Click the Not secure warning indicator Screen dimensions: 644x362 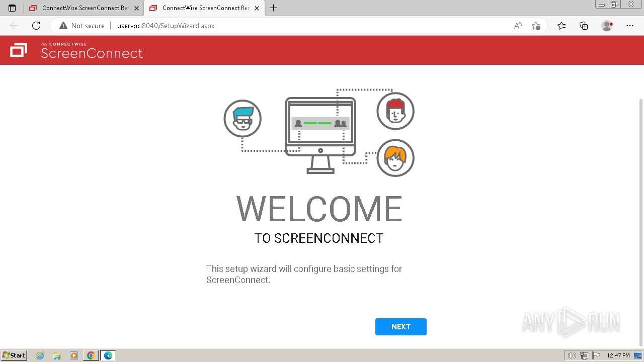82,26
